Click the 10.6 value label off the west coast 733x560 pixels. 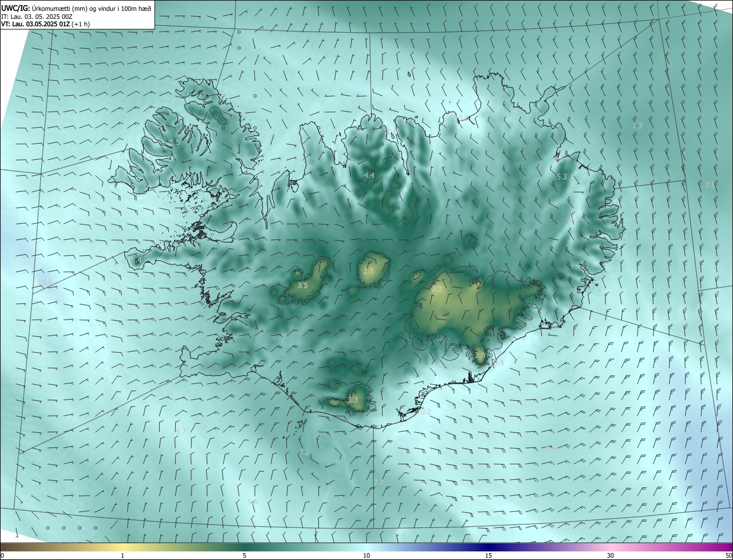[x=46, y=283]
